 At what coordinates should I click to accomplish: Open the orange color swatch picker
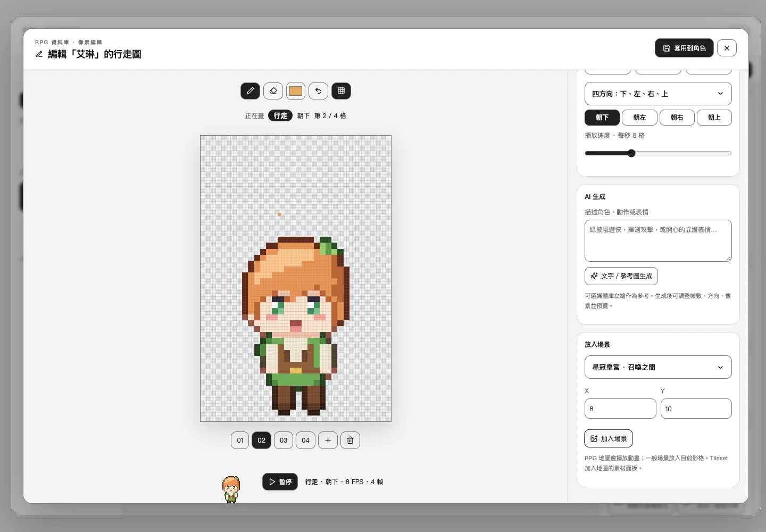coord(296,91)
